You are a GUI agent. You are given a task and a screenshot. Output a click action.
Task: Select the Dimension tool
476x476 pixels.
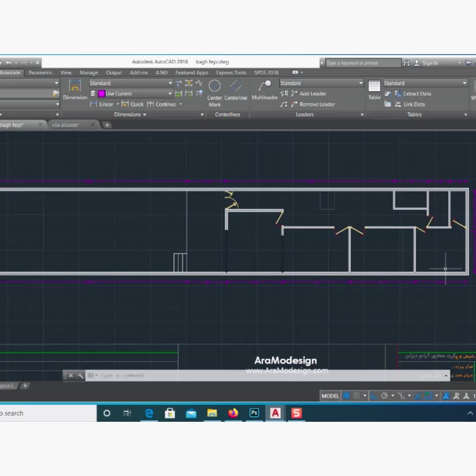tap(75, 89)
